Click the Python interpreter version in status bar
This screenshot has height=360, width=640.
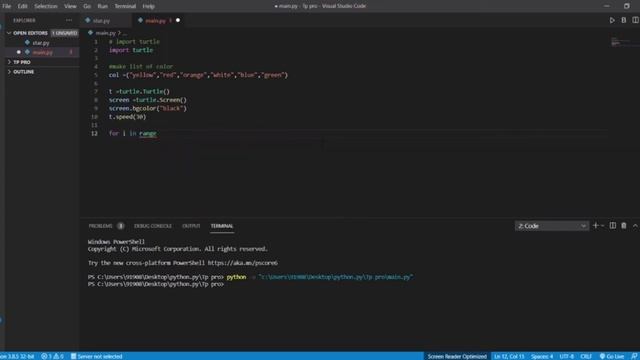(17, 356)
